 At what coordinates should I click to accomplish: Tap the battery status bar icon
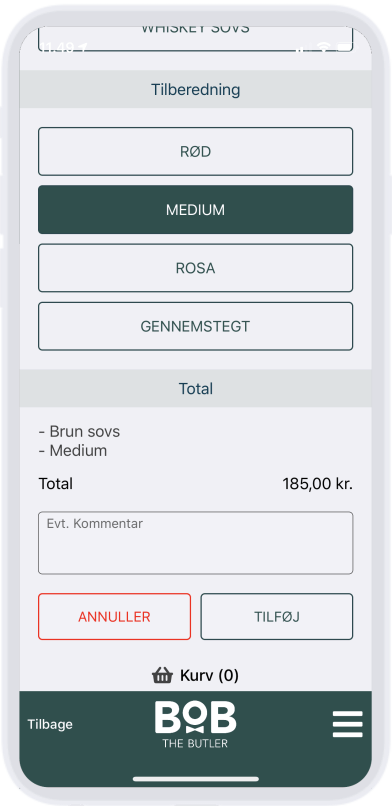[x=344, y=48]
